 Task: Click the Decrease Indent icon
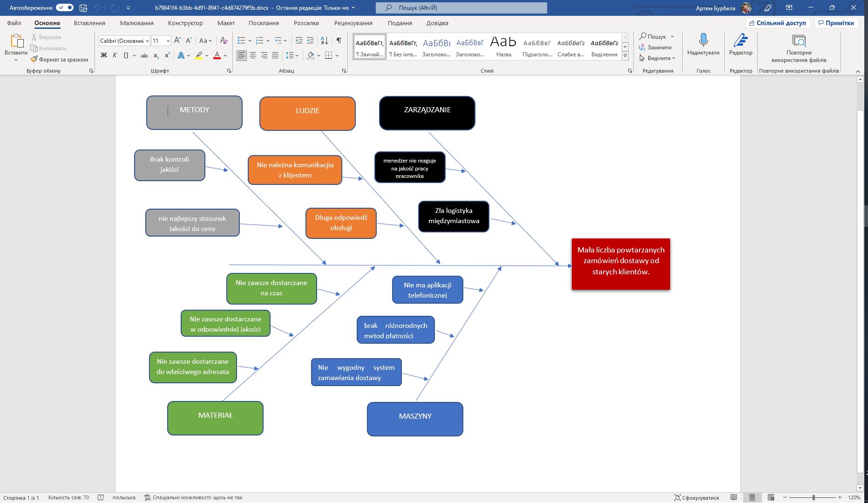coord(299,41)
